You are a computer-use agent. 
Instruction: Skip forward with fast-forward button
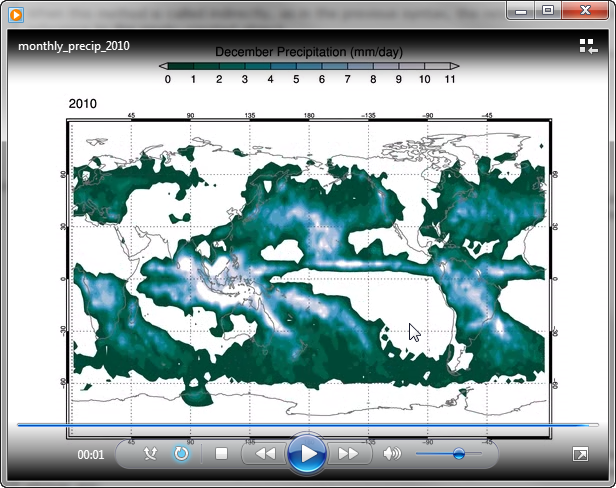[x=348, y=454]
